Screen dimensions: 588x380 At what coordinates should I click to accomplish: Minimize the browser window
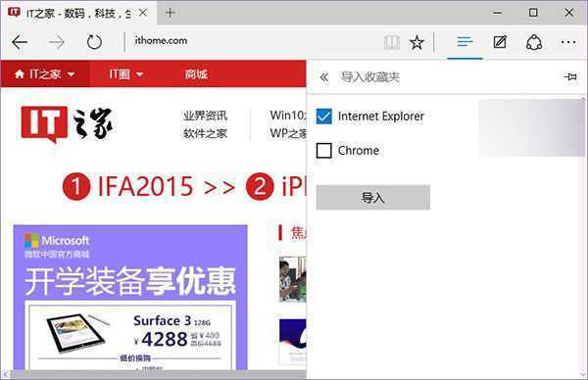tap(498, 13)
